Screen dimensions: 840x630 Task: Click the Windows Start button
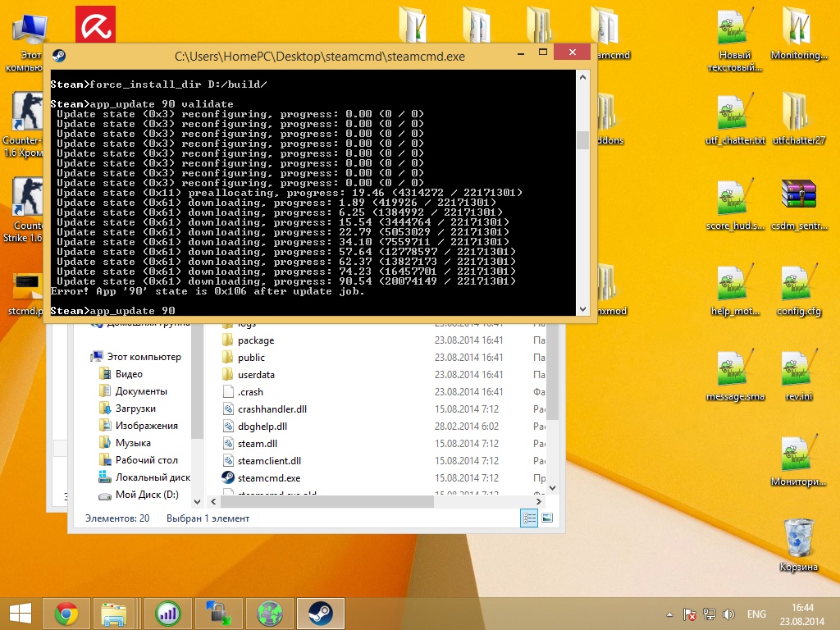tap(20, 614)
